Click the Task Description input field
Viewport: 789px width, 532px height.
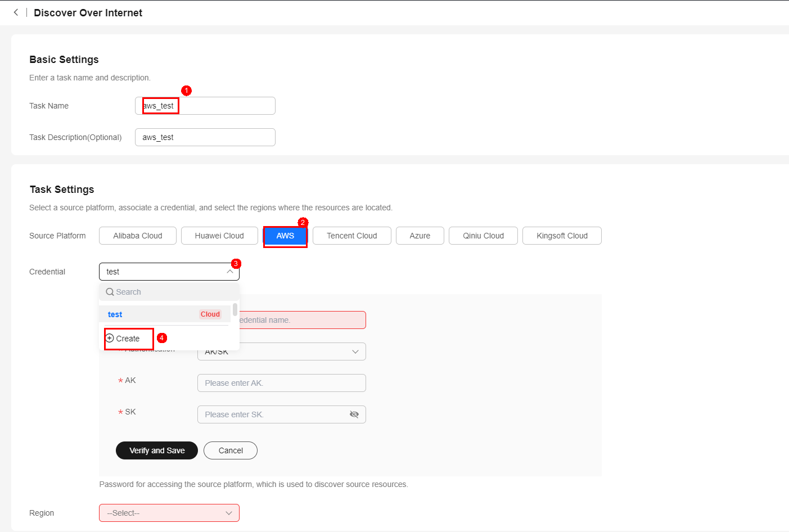tap(205, 137)
